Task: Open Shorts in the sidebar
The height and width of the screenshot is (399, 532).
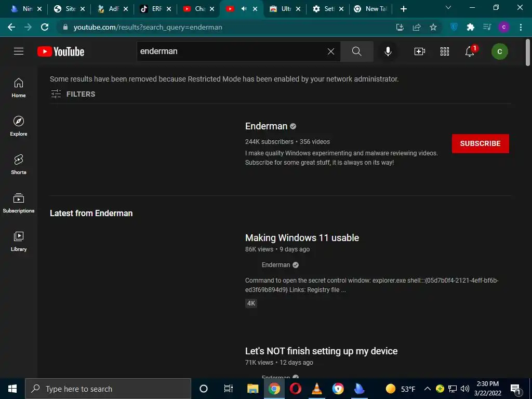Action: 19,165
